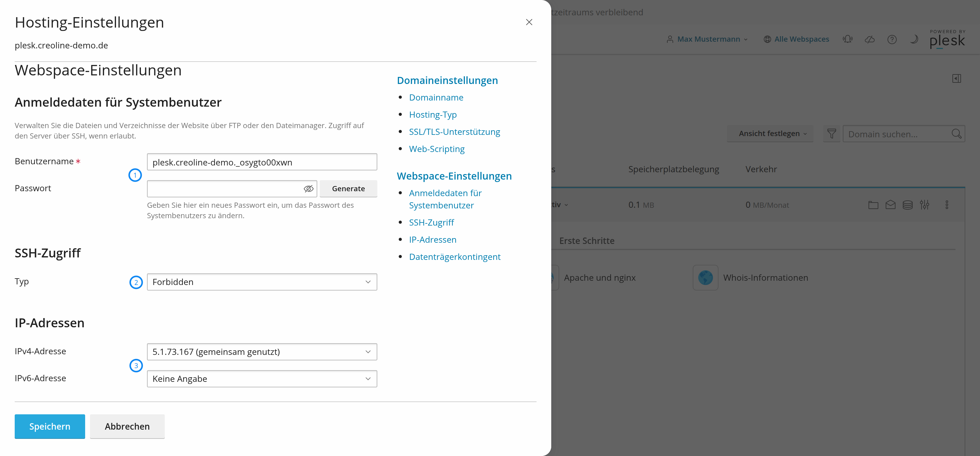Viewport: 980px width, 456px height.
Task: Open the IPv6-Adresse dropdown
Action: point(262,379)
